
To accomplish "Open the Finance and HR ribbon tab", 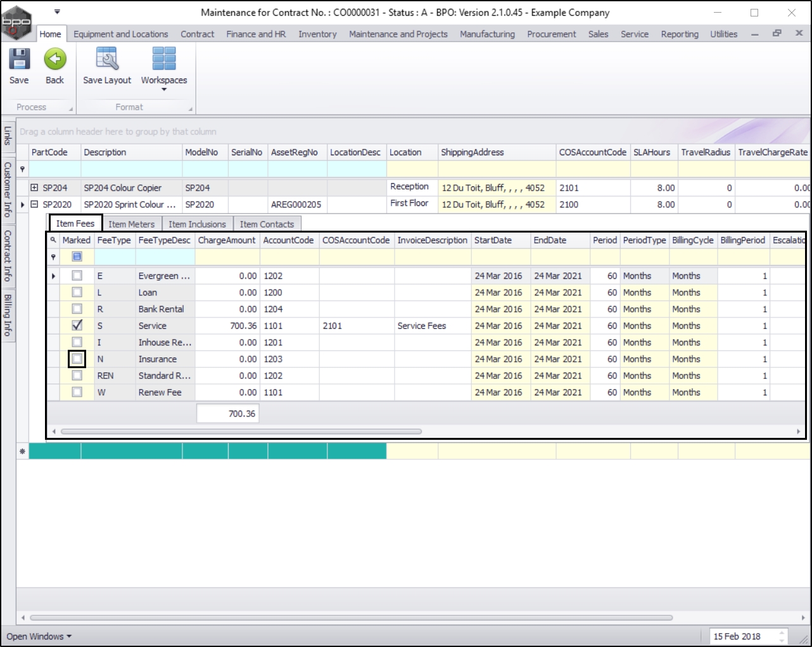I will click(256, 34).
